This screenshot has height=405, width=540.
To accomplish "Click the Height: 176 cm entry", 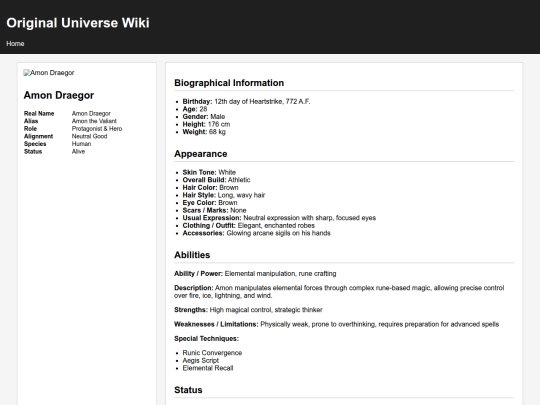I will [x=206, y=124].
